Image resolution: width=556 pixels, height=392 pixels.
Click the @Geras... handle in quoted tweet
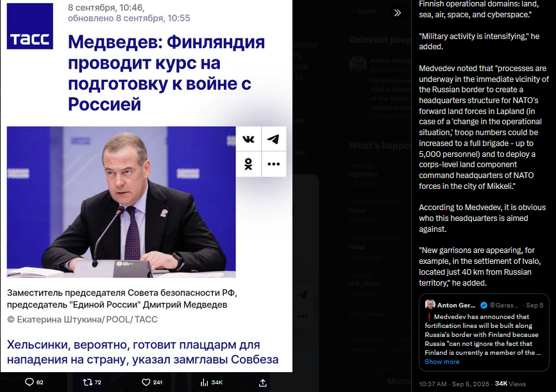[x=504, y=305]
